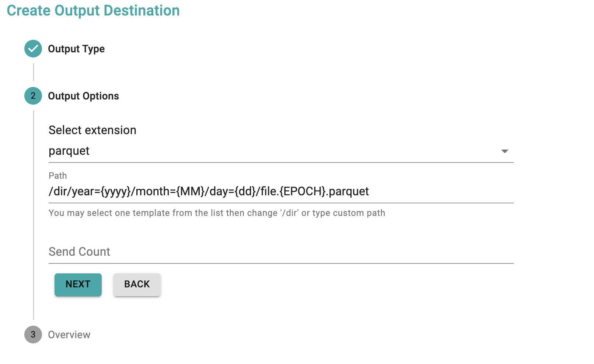Open the extension dropdown arrow

pyautogui.click(x=505, y=151)
